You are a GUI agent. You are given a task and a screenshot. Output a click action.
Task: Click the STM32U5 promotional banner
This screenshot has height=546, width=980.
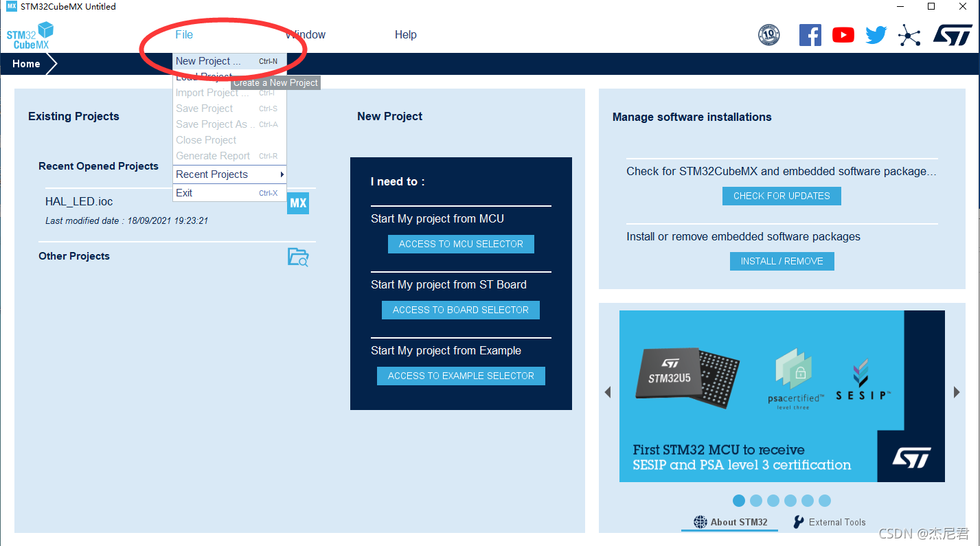click(x=782, y=396)
